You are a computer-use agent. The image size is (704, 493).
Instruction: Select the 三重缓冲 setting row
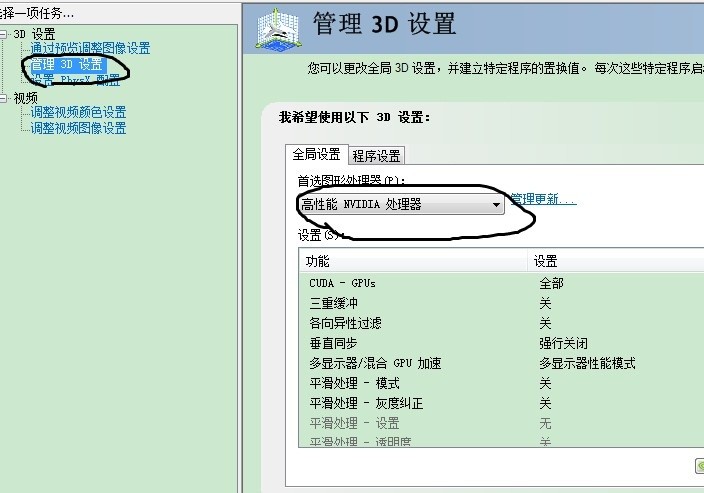(501, 303)
